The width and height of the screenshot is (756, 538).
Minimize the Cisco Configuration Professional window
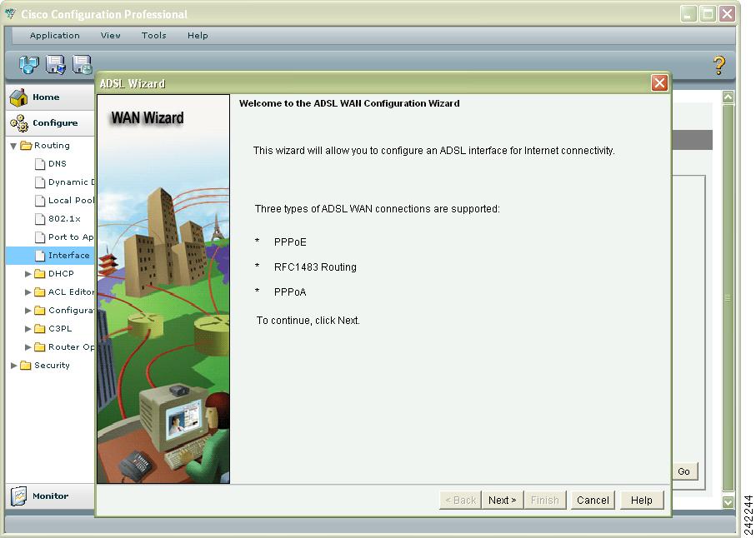click(688, 13)
